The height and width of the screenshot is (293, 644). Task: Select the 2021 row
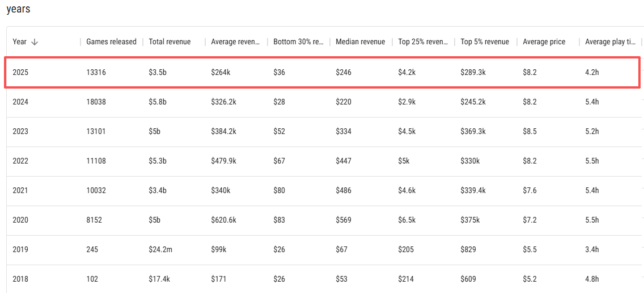pos(20,190)
